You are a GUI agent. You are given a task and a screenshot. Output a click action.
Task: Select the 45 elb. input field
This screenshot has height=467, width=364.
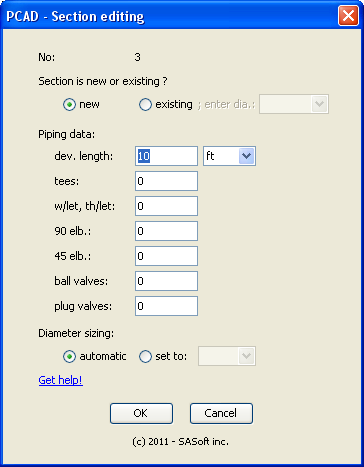pos(166,256)
